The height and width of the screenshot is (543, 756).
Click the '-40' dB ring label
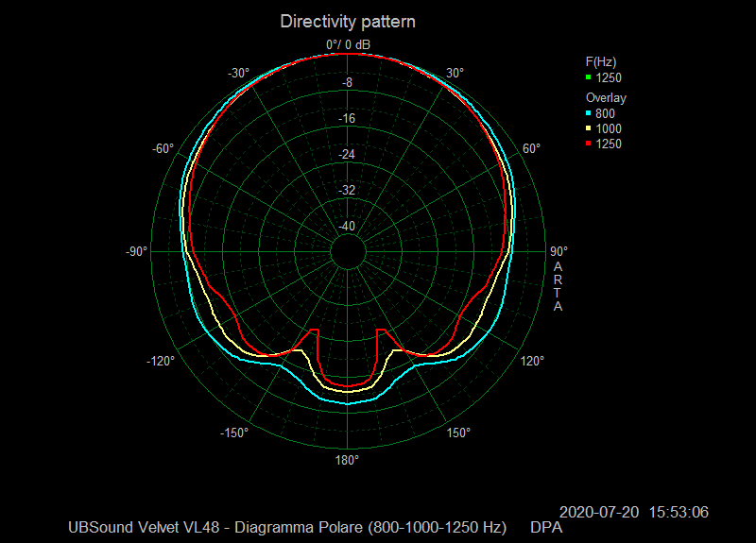(347, 226)
